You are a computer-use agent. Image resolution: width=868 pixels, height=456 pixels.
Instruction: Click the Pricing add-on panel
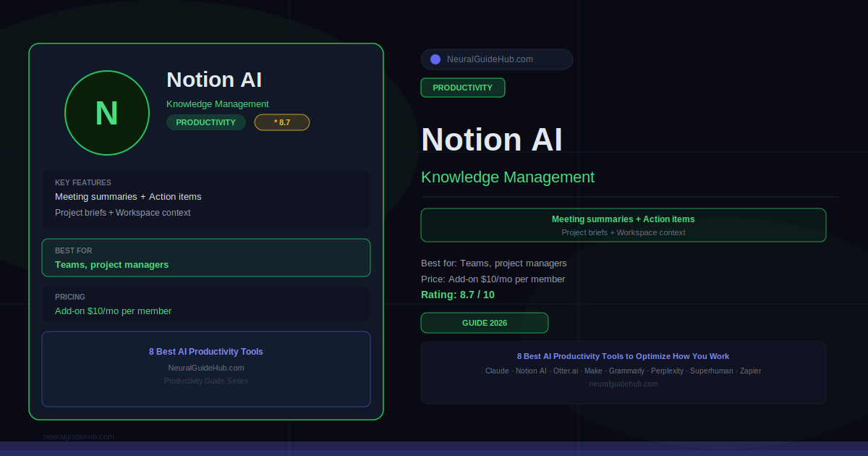click(206, 304)
